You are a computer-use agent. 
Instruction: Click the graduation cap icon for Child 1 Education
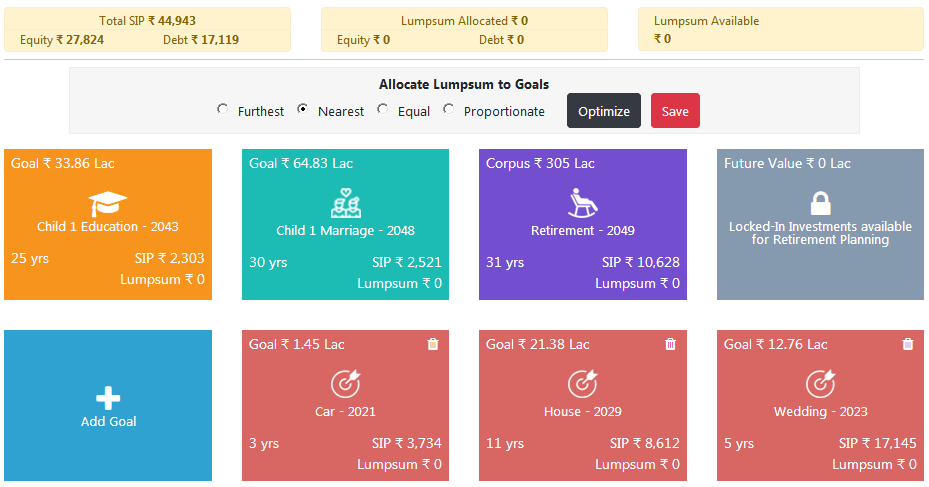coord(108,204)
